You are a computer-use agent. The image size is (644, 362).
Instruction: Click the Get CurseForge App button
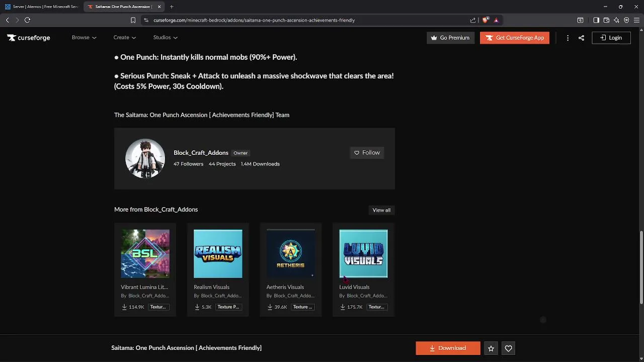[515, 38]
